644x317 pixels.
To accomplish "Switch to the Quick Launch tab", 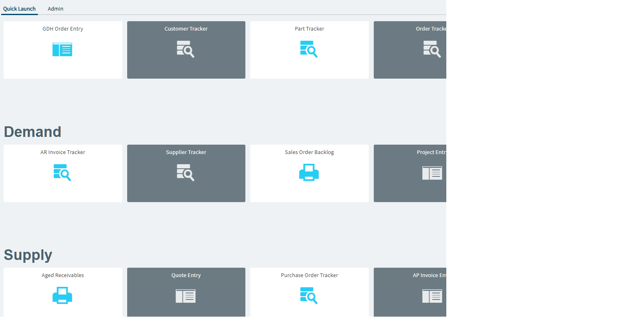I will (x=20, y=9).
